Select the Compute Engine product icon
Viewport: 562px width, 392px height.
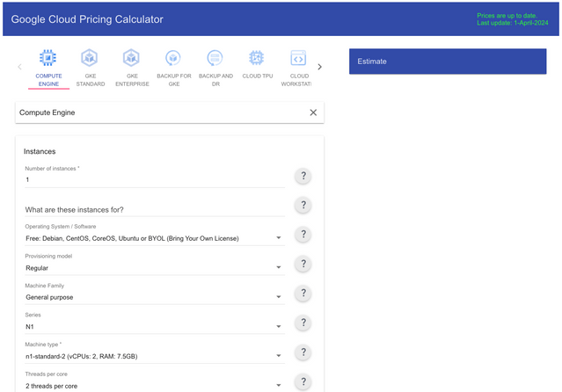[x=48, y=59]
